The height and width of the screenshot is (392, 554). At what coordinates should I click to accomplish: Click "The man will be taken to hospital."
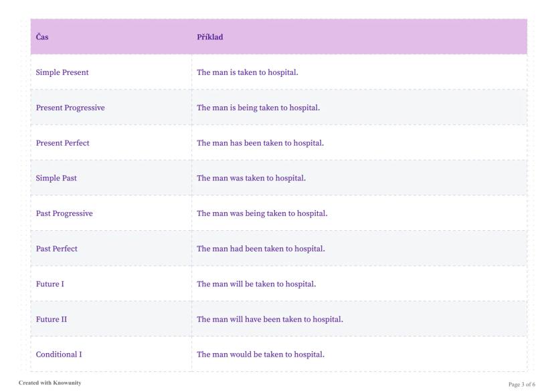point(256,284)
